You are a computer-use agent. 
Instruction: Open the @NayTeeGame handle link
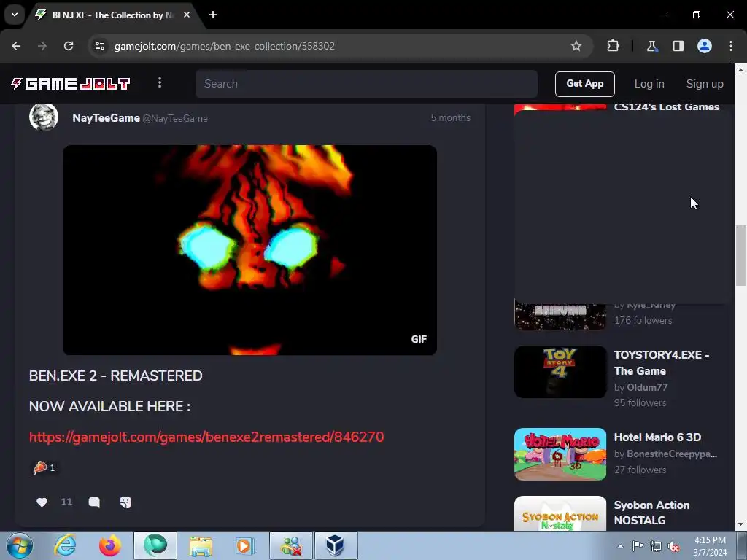pos(175,119)
